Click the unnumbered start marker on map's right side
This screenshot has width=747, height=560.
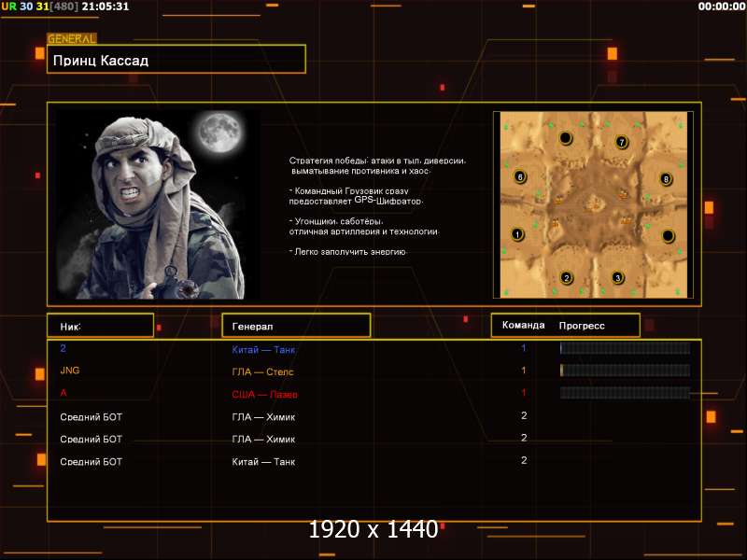pos(668,235)
